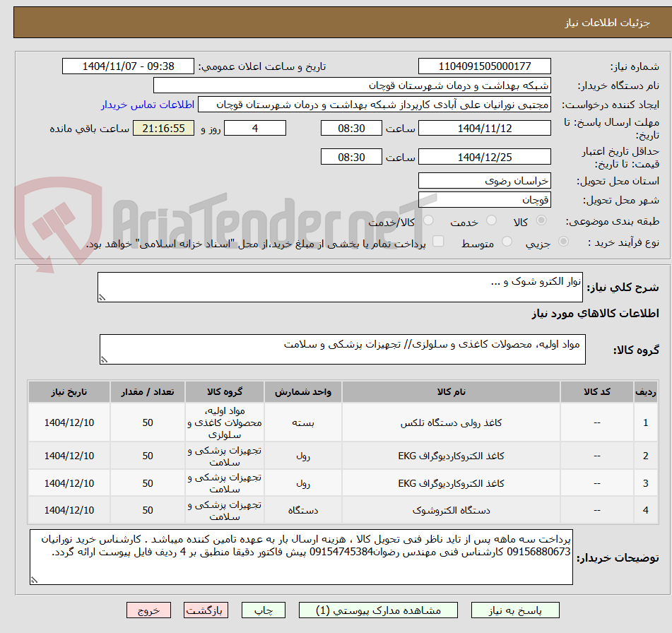
Task: Click the تاریخ نیاز column header
Action: [x=69, y=391]
